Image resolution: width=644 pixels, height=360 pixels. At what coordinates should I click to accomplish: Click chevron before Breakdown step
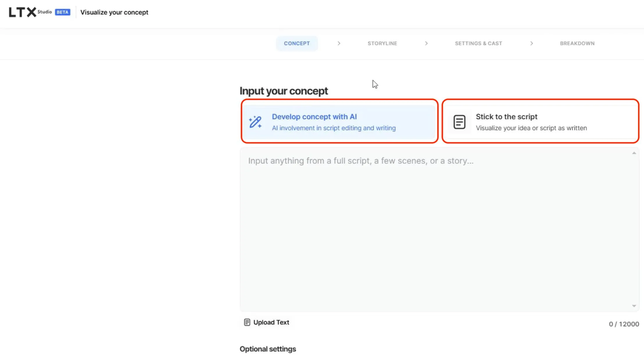coord(532,43)
